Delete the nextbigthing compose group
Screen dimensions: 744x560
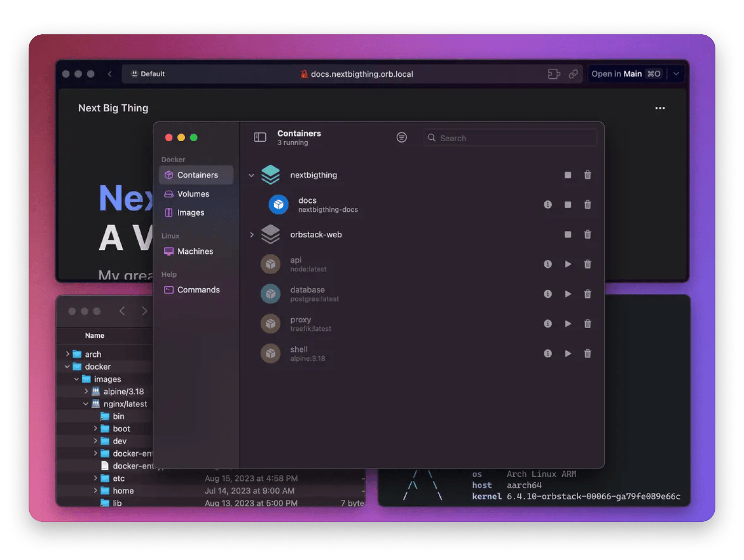[x=588, y=175]
